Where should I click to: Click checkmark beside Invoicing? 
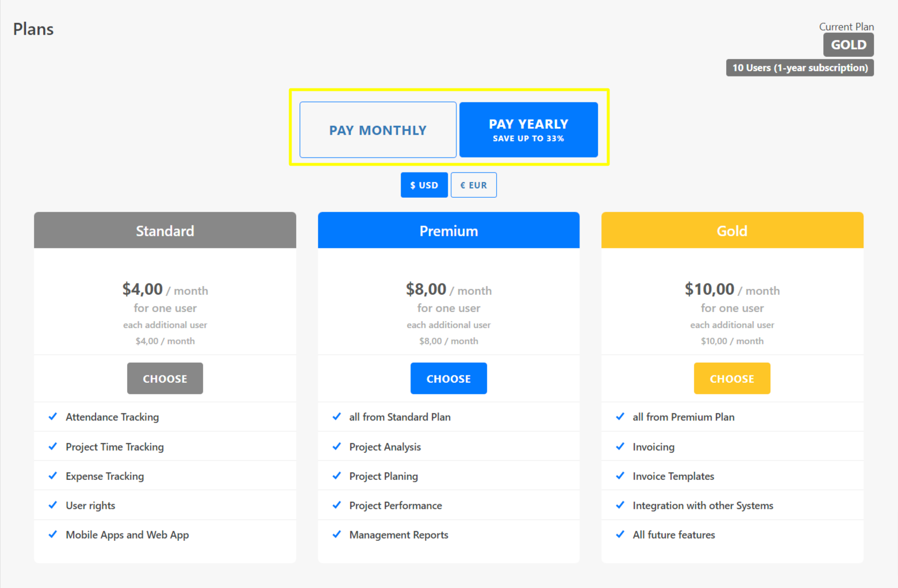click(x=620, y=447)
